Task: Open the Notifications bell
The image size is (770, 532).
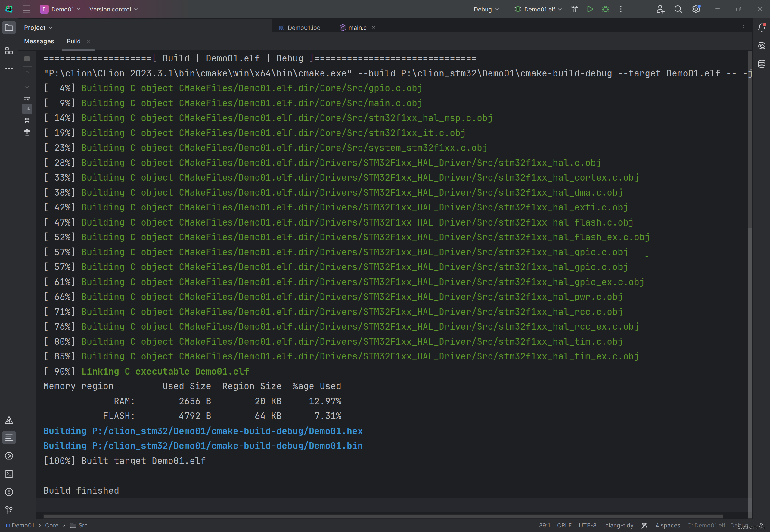Action: (762, 28)
